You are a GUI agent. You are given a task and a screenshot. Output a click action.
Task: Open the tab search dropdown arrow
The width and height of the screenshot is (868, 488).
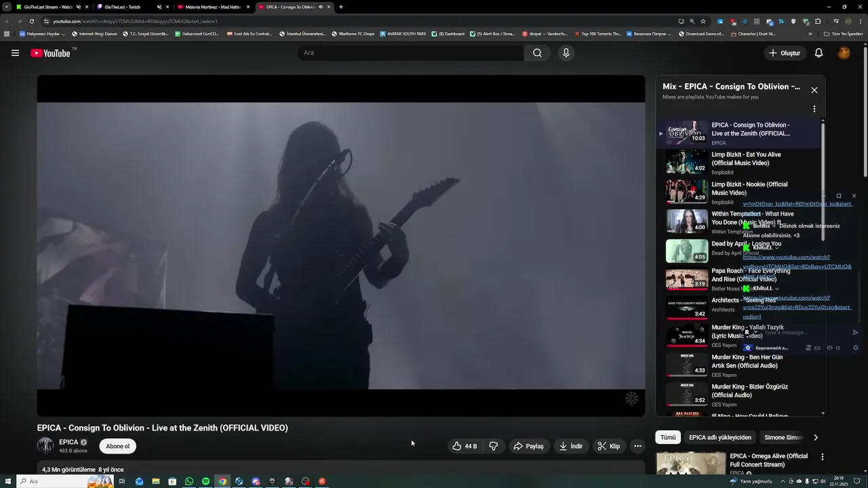[7, 7]
